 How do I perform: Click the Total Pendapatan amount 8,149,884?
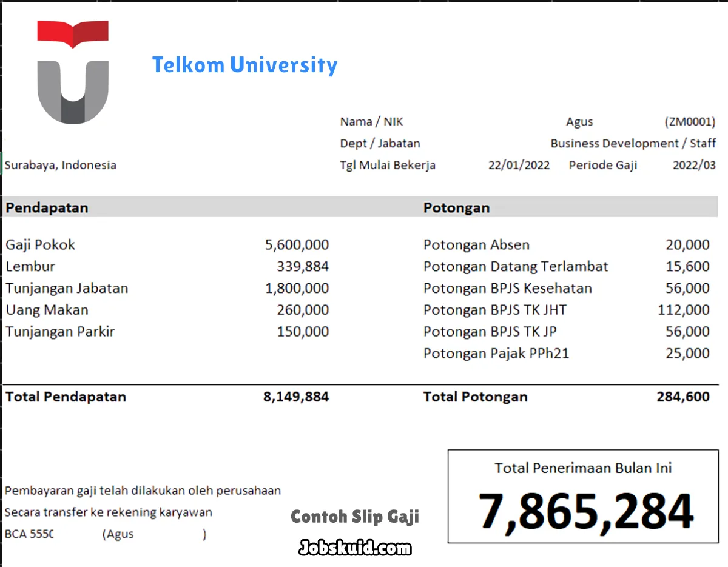click(x=297, y=397)
